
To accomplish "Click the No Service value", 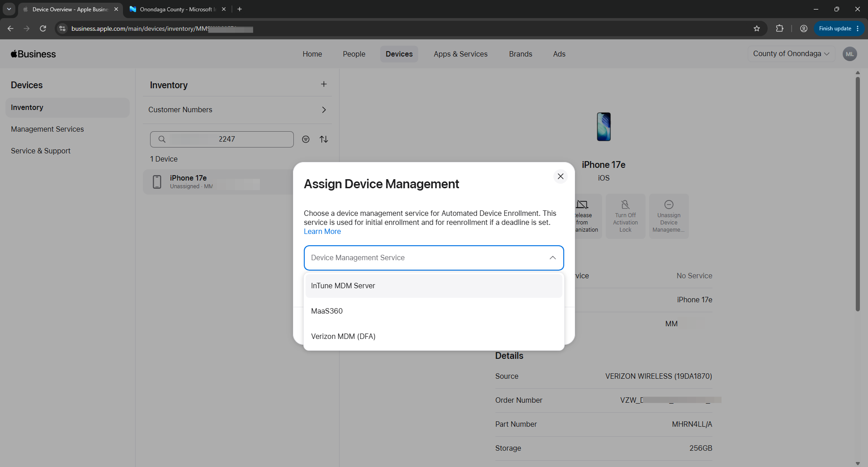I will [x=694, y=276].
